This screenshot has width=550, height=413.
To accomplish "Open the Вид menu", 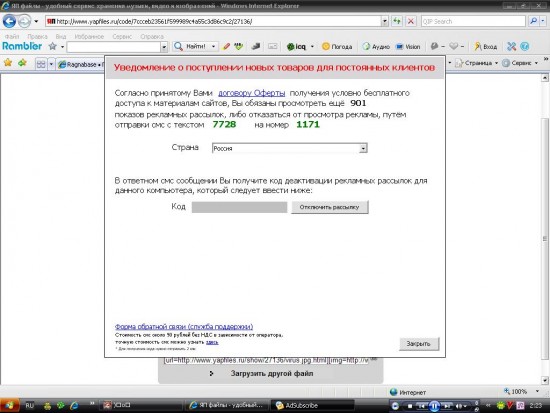I will click(x=61, y=36).
